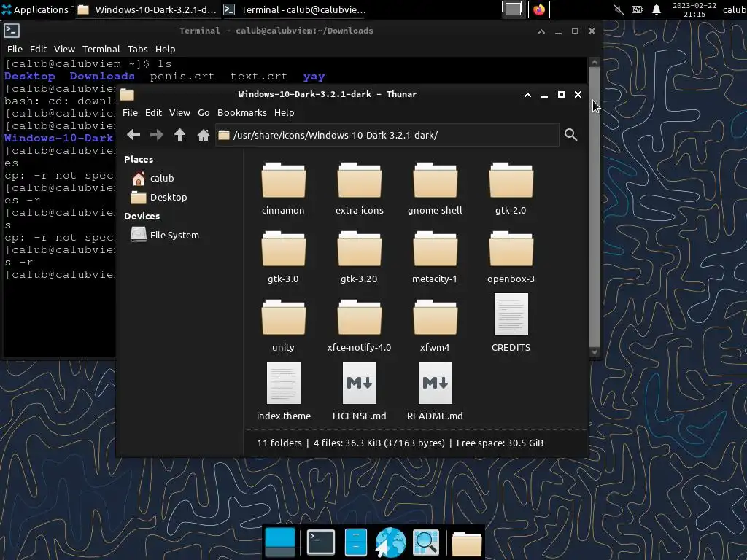The image size is (747, 560).
Task: Open application finder magnifier in dock
Action: tap(426, 542)
